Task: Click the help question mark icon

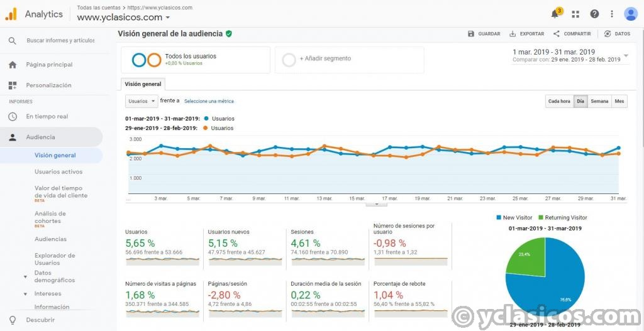Action: (594, 14)
